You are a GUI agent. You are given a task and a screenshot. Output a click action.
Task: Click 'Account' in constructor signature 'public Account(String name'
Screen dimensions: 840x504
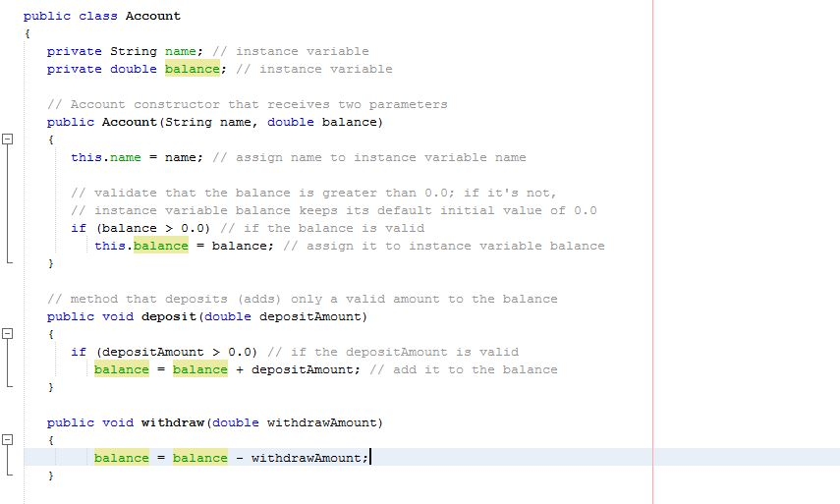click(130, 122)
